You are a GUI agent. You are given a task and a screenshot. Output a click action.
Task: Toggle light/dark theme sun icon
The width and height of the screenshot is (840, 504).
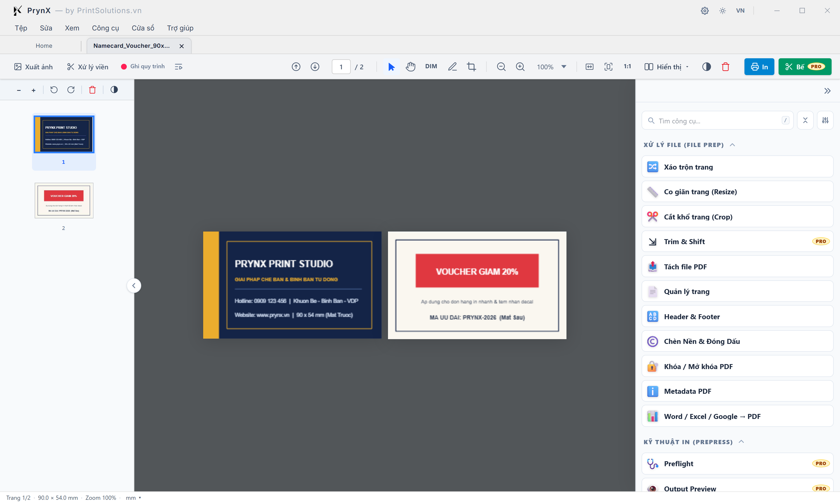(722, 10)
